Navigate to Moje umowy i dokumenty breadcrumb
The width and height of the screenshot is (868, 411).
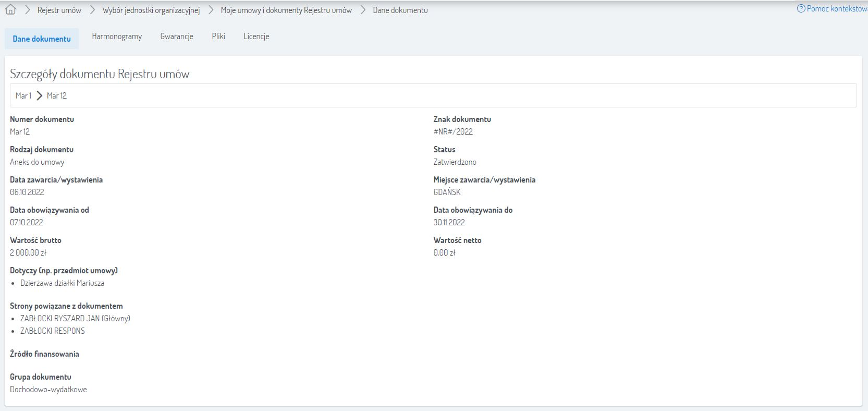[286, 10]
